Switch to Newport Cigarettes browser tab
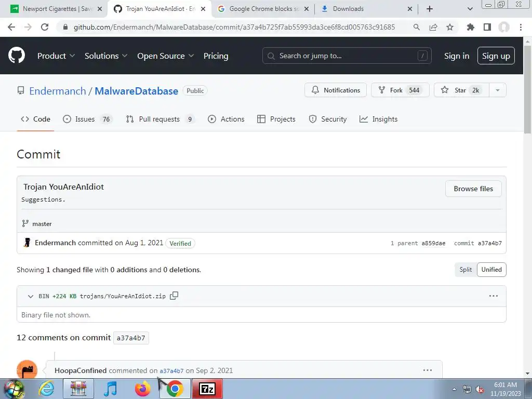This screenshot has height=399, width=532. (56, 9)
